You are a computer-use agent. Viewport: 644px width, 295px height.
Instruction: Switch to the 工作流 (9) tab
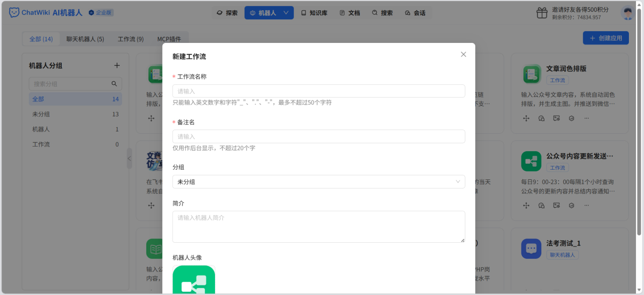point(130,39)
